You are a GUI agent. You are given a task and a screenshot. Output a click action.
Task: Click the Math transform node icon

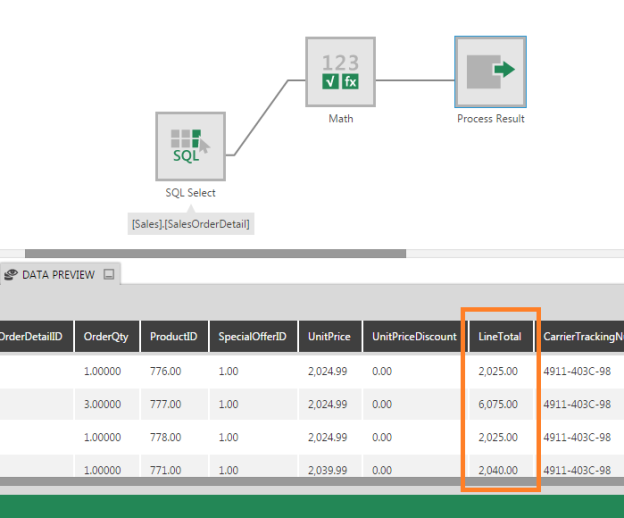pyautogui.click(x=340, y=72)
